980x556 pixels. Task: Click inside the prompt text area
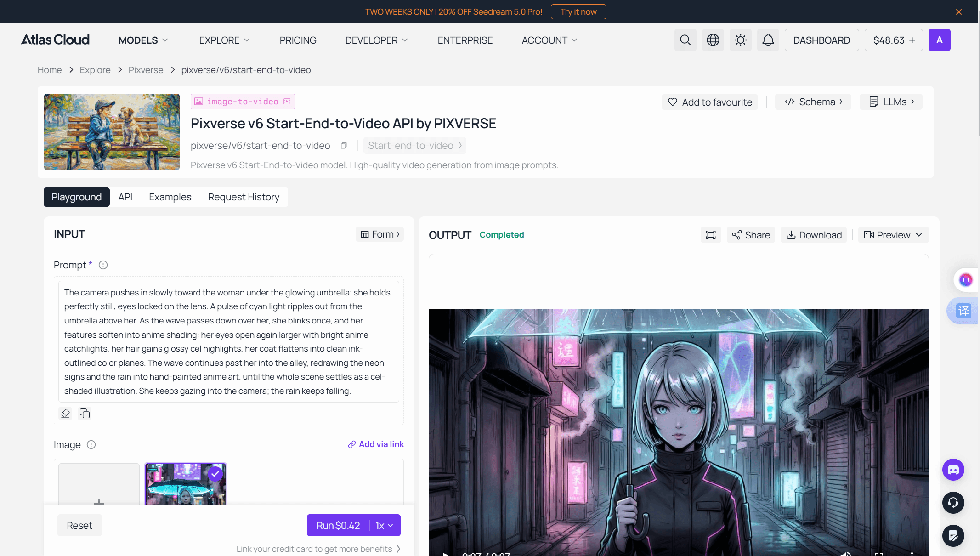[228, 342]
